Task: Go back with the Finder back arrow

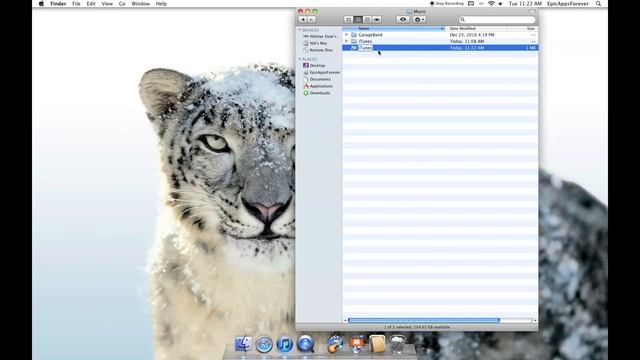Action: 303,20
